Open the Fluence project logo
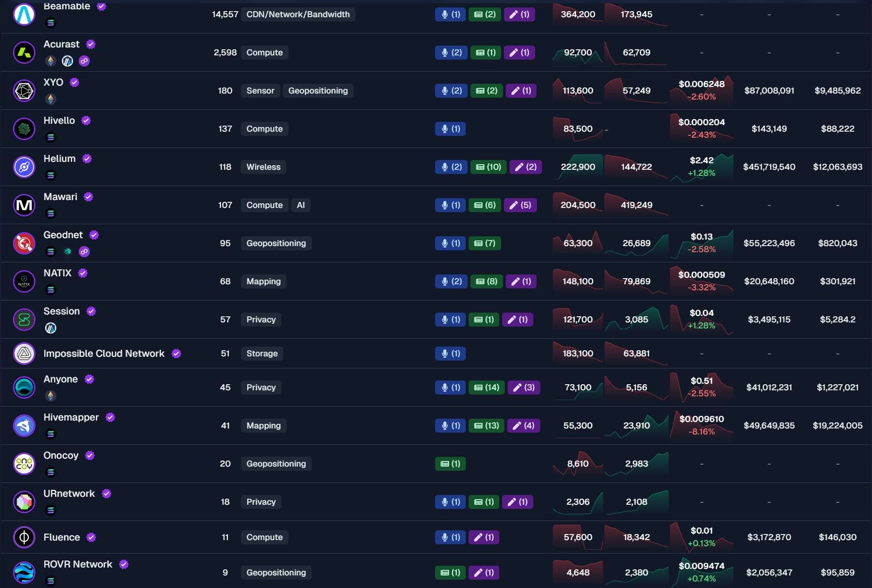Image resolution: width=872 pixels, height=588 pixels. [x=24, y=537]
